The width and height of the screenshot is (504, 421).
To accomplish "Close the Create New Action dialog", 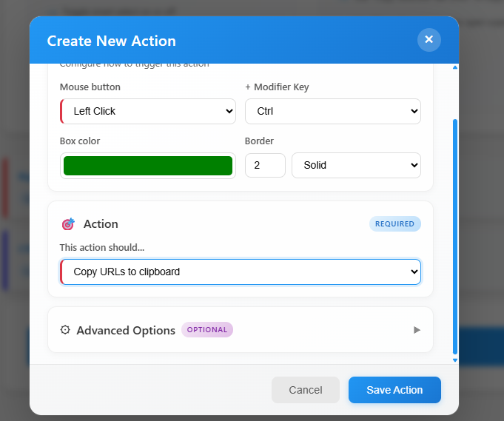I will coord(429,39).
